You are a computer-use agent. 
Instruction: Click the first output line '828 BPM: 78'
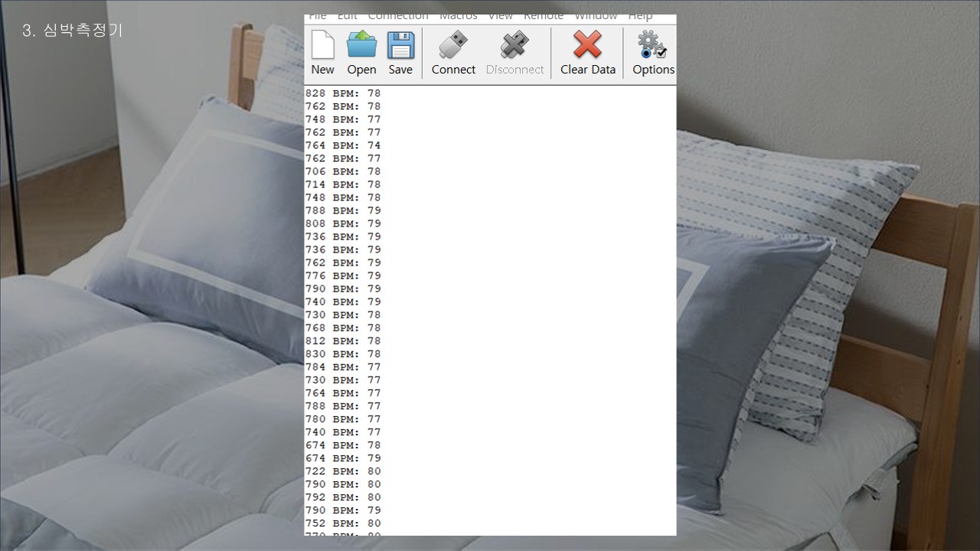point(343,93)
